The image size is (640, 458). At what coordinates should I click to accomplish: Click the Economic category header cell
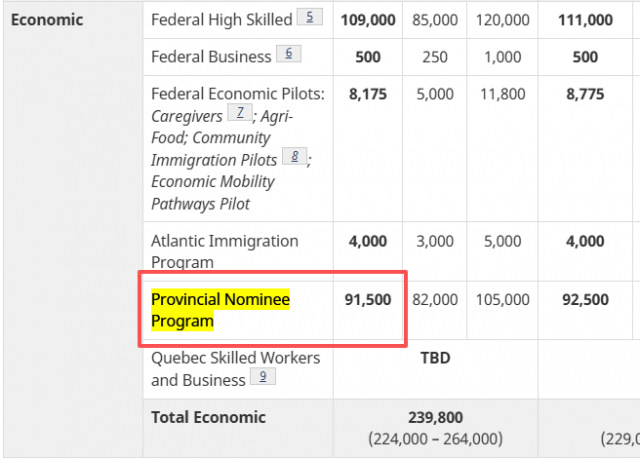coord(49,20)
